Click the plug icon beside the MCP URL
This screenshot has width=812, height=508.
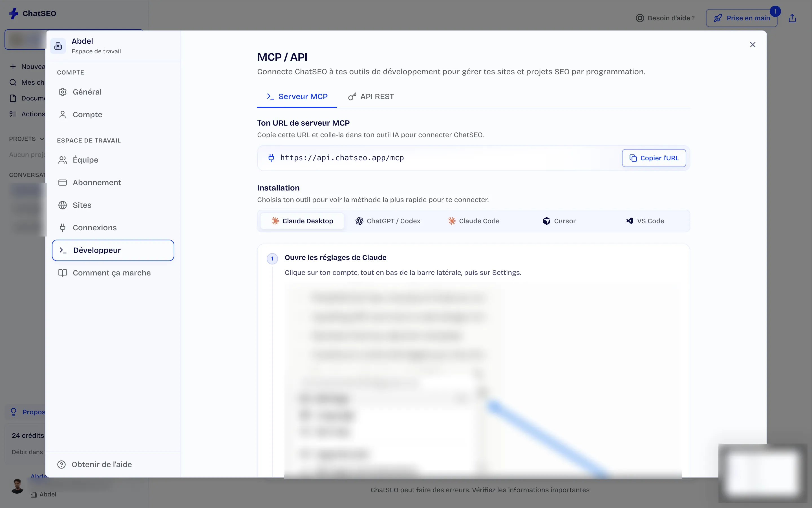coord(271,158)
